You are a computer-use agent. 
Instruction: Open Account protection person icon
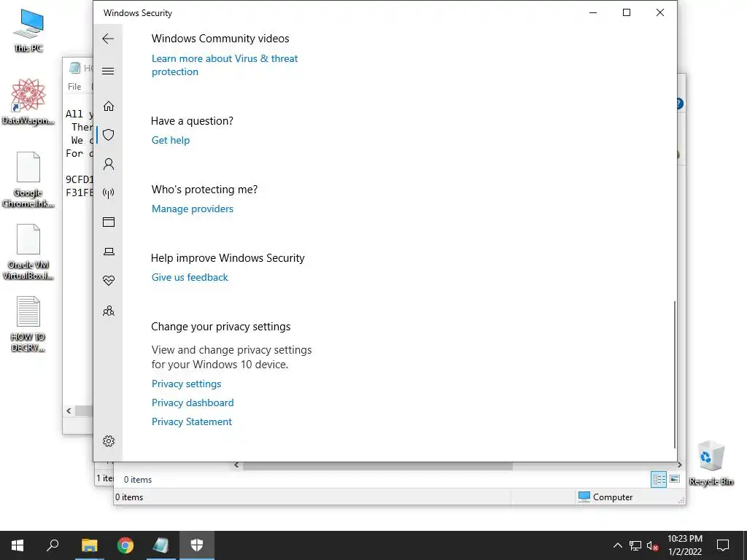pyautogui.click(x=109, y=164)
